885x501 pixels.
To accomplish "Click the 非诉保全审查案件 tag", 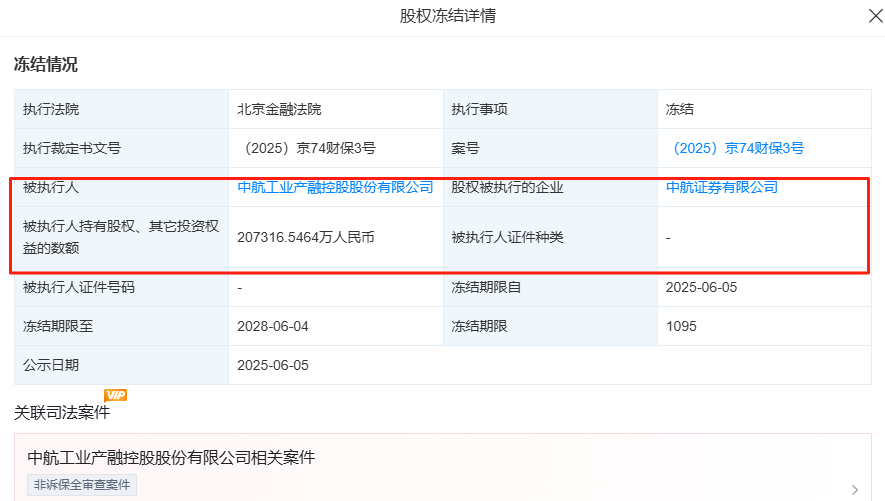I will click(x=82, y=485).
